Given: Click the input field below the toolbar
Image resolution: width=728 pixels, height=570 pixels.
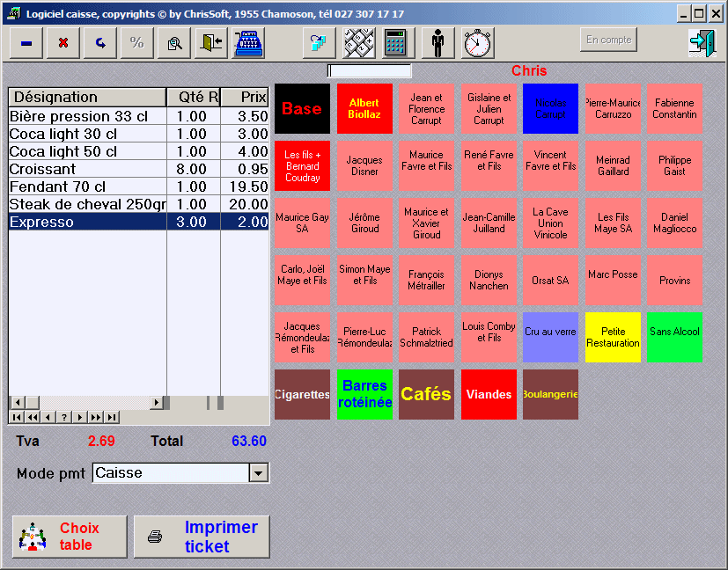Looking at the screenshot, I should [369, 71].
